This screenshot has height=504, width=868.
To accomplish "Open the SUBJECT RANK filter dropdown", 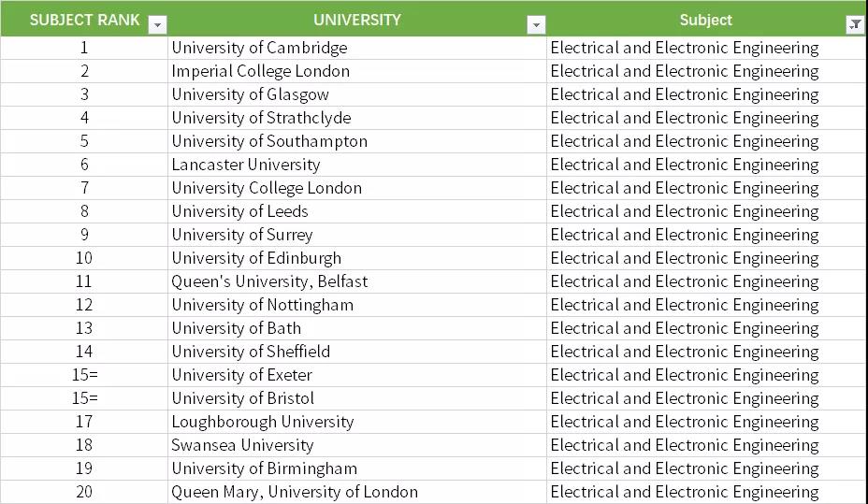I will (x=158, y=25).
